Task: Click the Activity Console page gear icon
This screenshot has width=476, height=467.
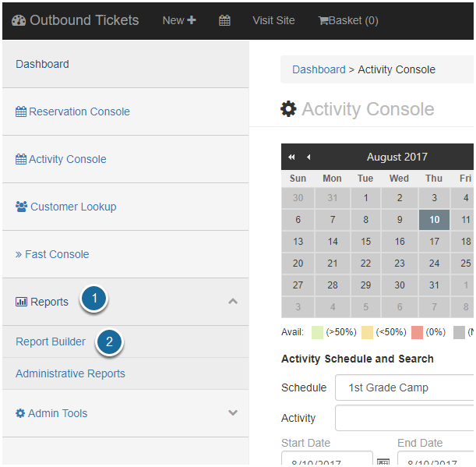Action: pos(288,109)
